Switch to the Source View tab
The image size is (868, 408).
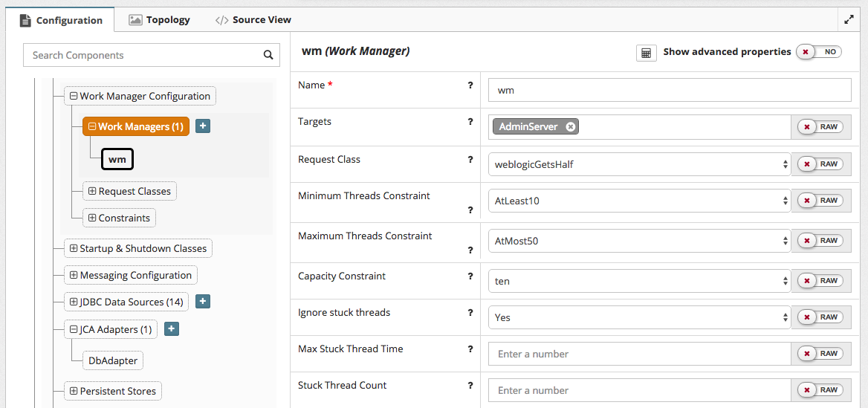[253, 20]
